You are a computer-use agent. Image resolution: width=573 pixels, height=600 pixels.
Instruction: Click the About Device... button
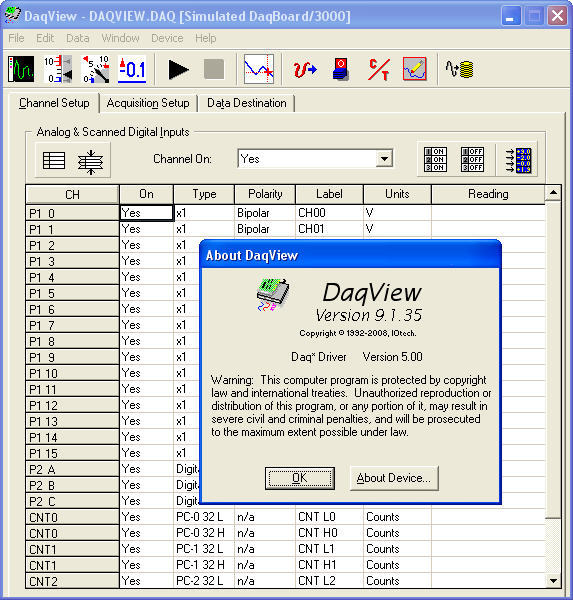[x=394, y=478]
